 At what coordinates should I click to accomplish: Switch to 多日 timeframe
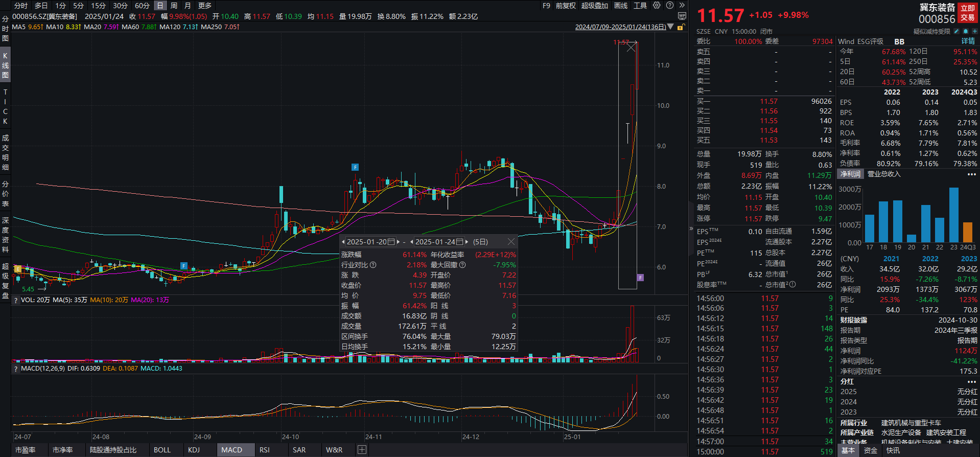point(41,6)
